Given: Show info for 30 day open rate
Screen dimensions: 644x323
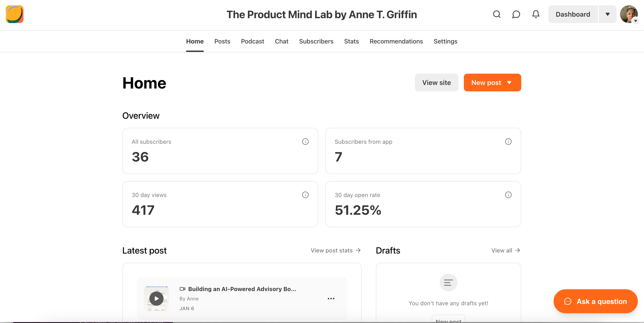Looking at the screenshot, I should [x=508, y=195].
